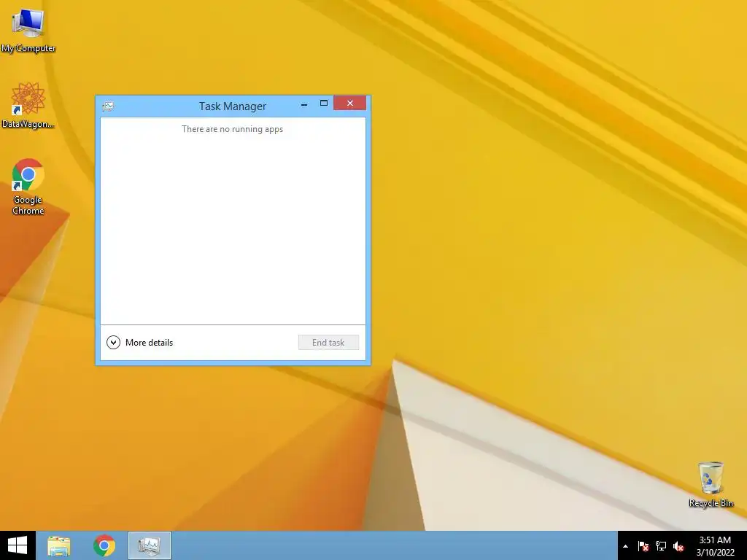This screenshot has width=747, height=560.
Task: Click the 'There are no running apps' text
Action: [233, 129]
